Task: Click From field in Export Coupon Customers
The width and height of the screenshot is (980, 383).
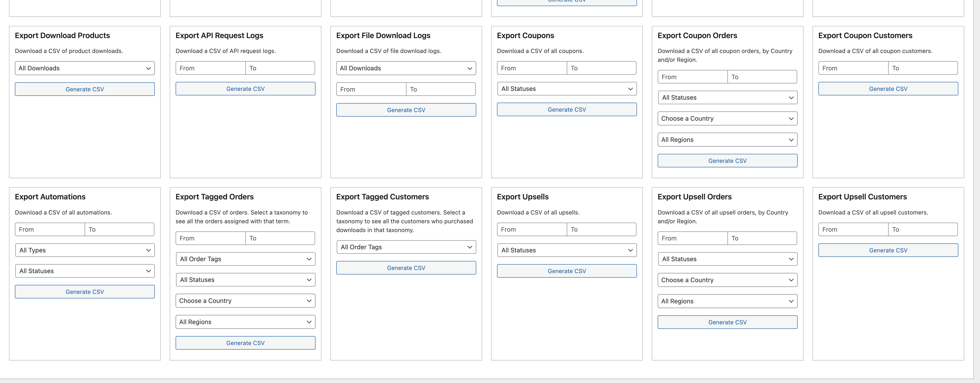Action: pos(853,68)
